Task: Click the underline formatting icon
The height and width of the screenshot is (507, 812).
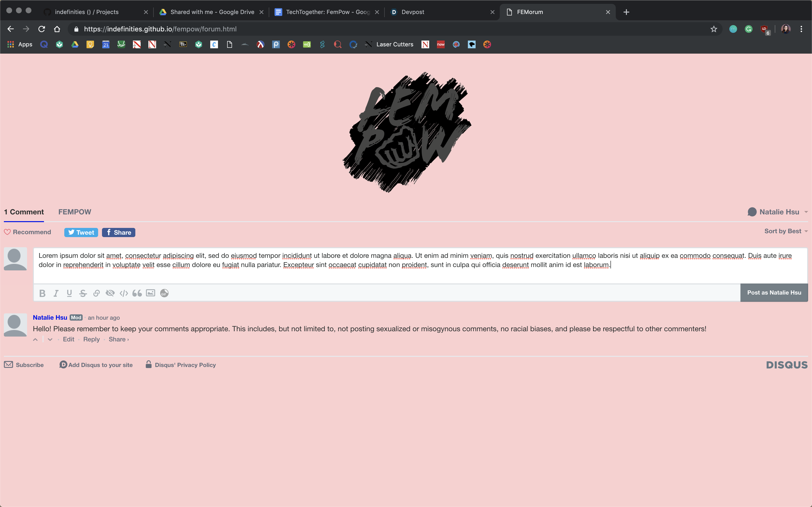Action: pyautogui.click(x=69, y=293)
